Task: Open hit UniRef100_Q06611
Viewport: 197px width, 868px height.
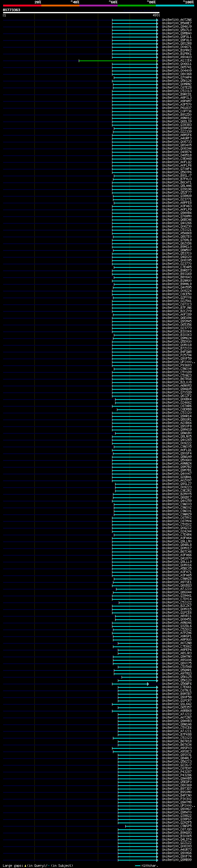Action: pyautogui.click(x=176, y=64)
